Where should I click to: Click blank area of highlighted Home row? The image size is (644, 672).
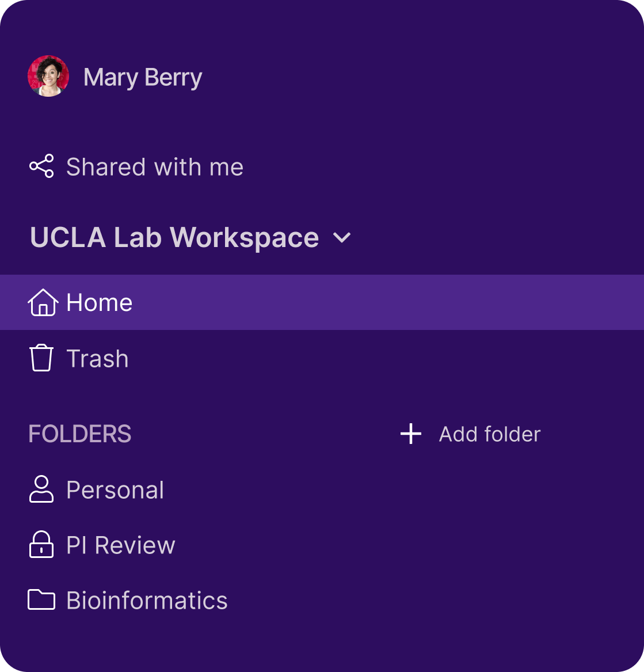403,302
